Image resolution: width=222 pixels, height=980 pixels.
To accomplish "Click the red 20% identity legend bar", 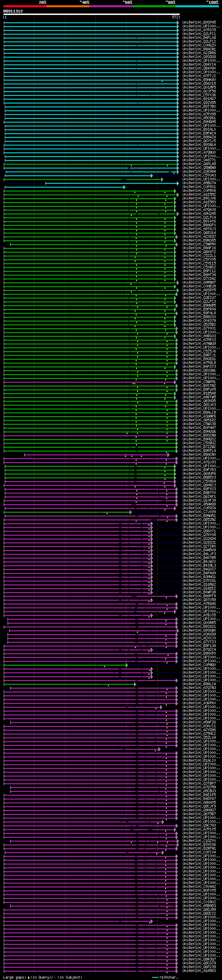I will tap(25, 6).
